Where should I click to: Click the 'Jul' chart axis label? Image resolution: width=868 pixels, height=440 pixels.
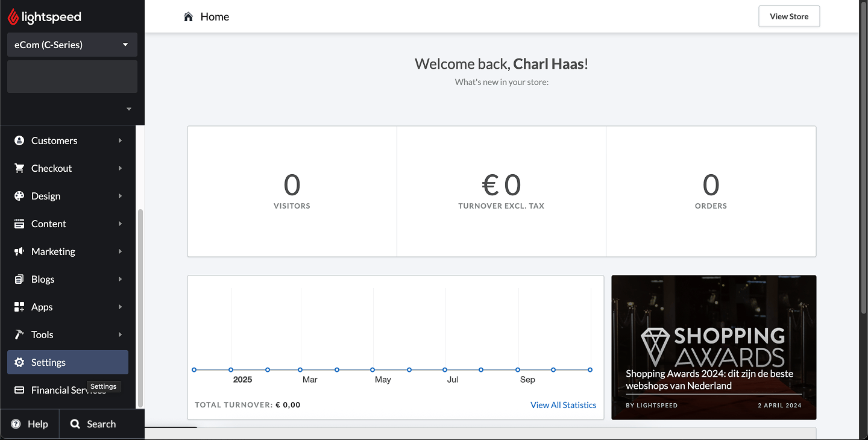tap(453, 380)
